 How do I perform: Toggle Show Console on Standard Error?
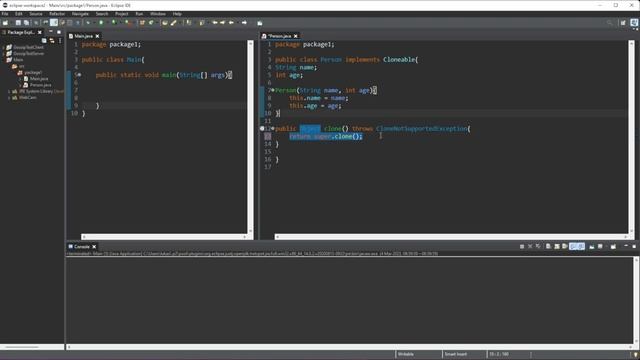pos(581,247)
